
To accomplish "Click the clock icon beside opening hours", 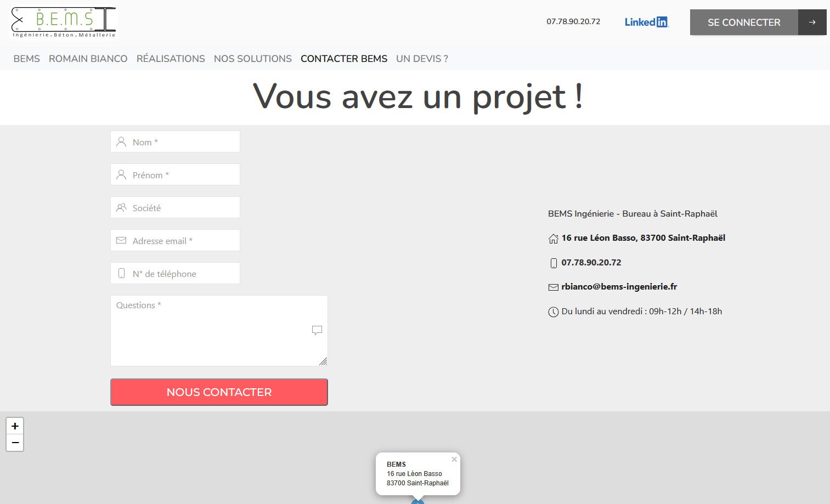I will (554, 312).
